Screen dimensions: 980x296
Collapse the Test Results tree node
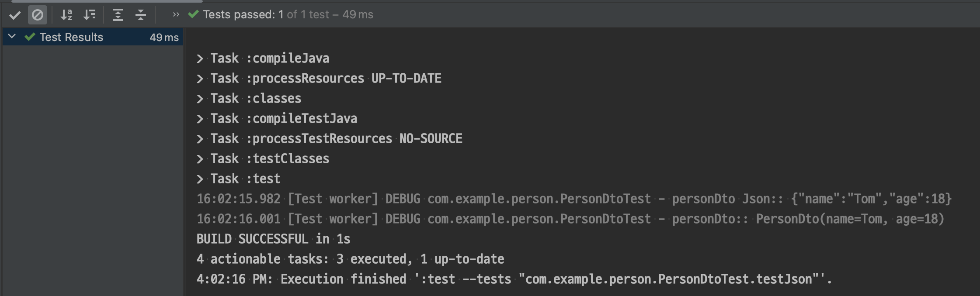tap(12, 37)
